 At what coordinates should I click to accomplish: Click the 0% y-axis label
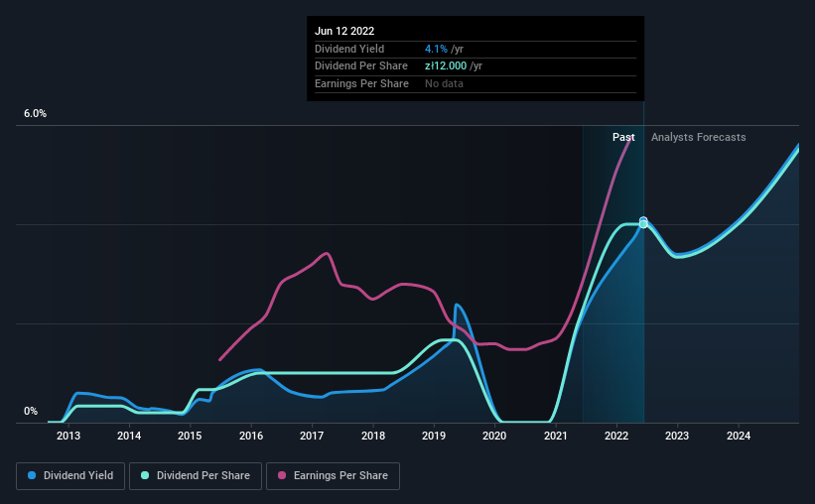[x=31, y=411]
